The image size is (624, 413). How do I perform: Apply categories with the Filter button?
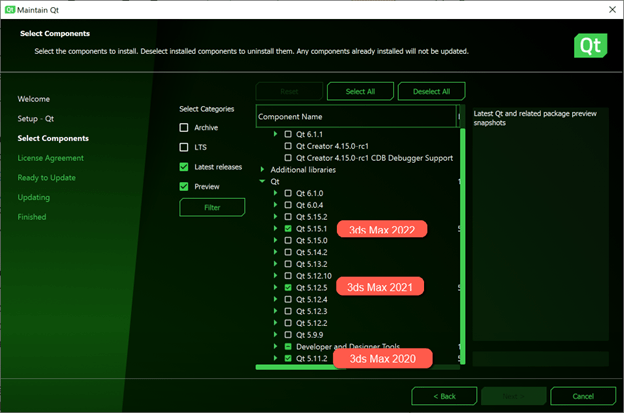pos(212,207)
